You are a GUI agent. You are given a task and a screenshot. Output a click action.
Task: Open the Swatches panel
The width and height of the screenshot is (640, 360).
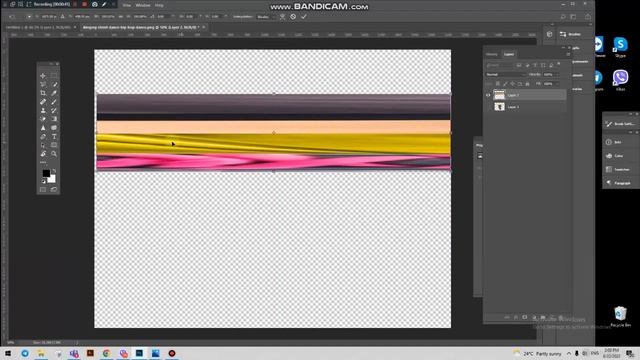click(618, 169)
